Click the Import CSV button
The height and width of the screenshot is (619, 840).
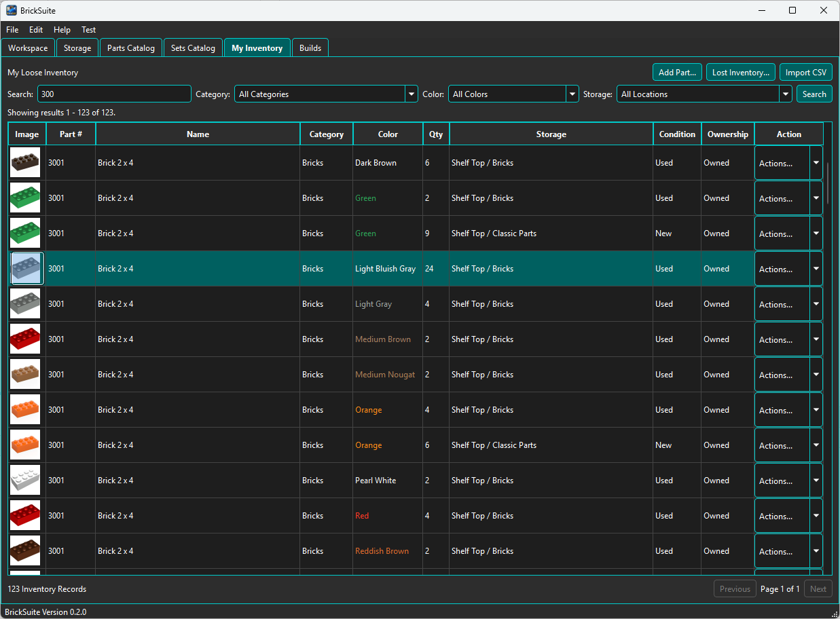click(806, 73)
